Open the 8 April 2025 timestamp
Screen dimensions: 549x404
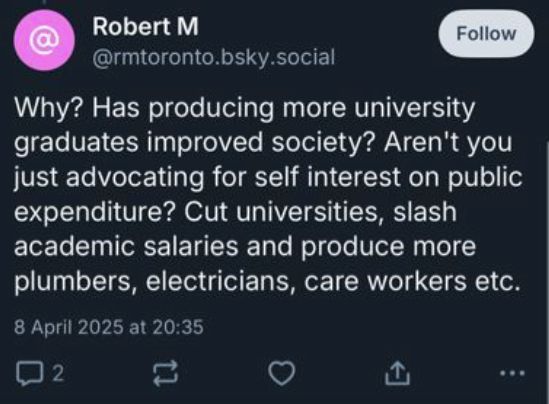click(x=109, y=327)
